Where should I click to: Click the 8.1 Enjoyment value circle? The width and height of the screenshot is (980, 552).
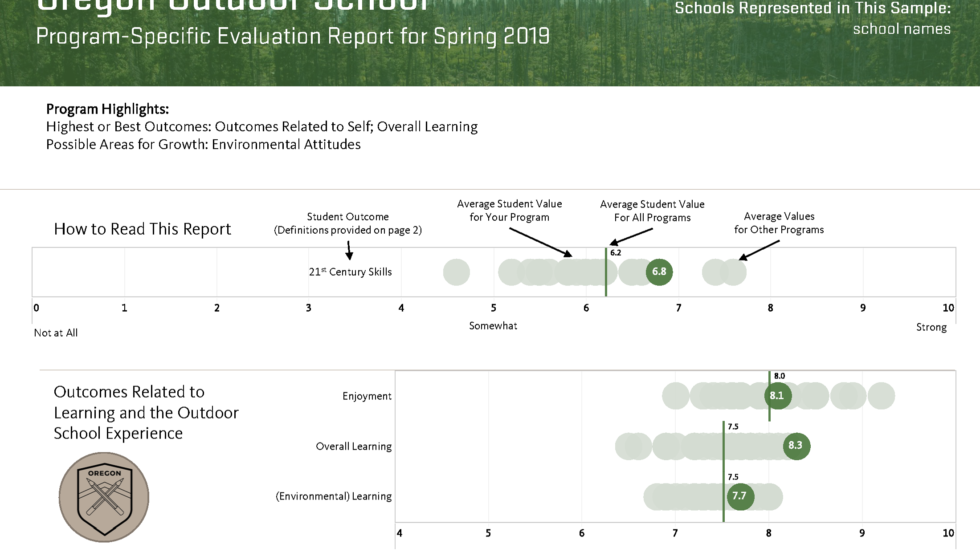(778, 395)
